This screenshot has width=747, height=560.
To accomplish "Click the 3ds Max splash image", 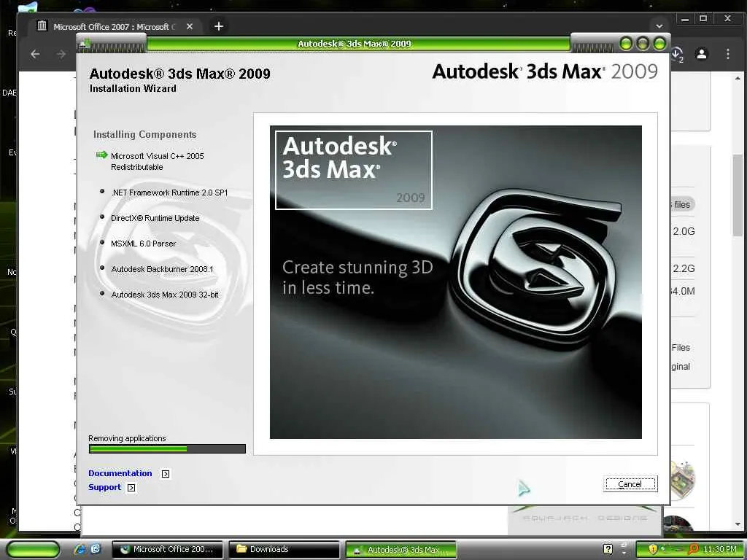I will (455, 282).
